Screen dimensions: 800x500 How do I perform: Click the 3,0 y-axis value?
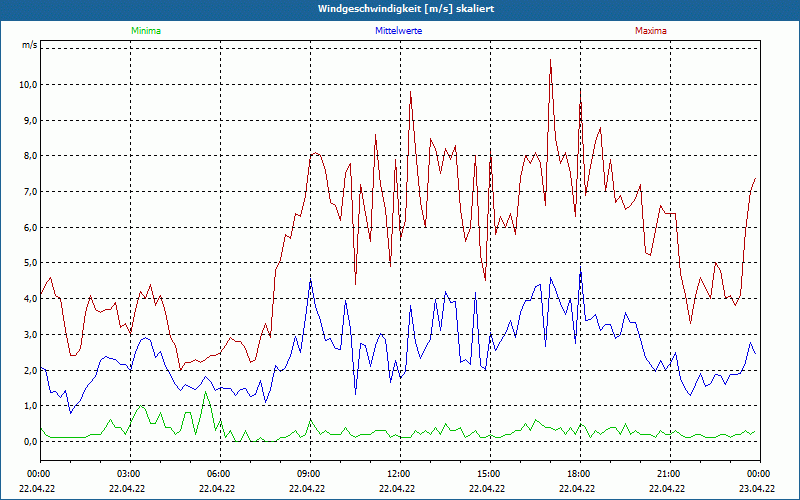31,335
